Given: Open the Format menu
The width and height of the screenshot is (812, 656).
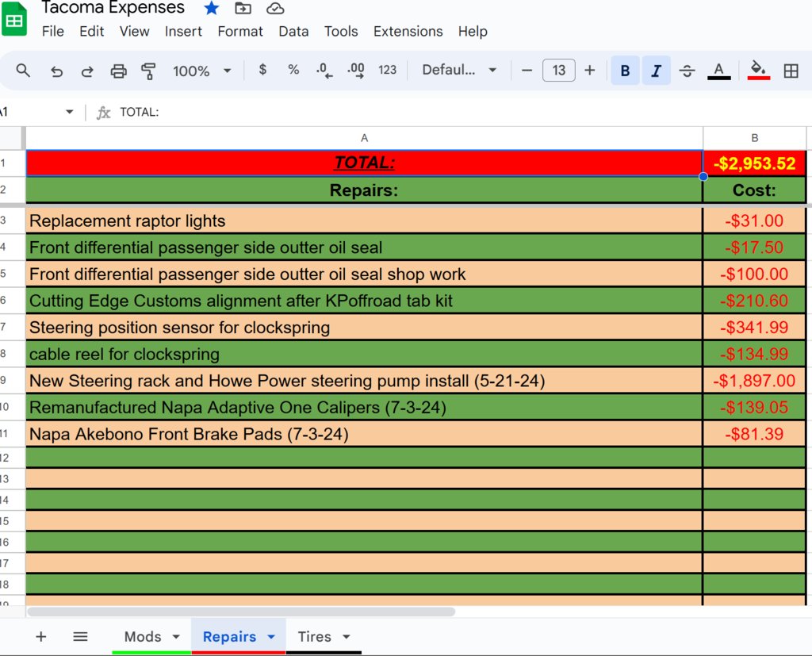Looking at the screenshot, I should click(240, 31).
